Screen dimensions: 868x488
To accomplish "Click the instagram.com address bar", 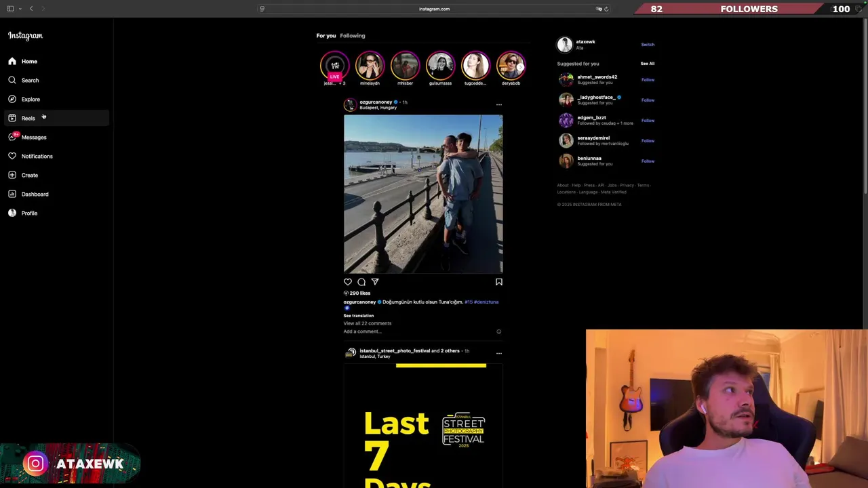I will pyautogui.click(x=434, y=9).
